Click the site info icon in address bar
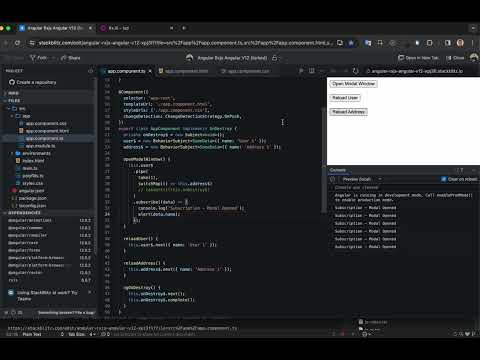This screenshot has height=360, width=480. coord(32,43)
